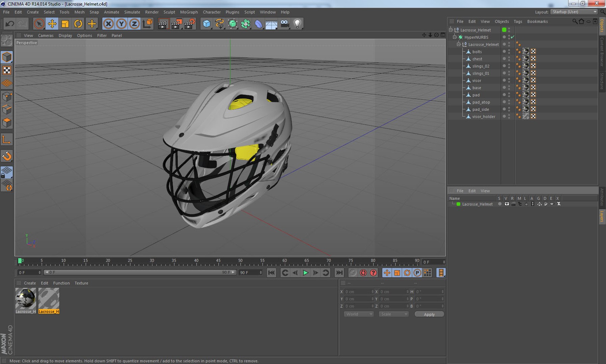Open the Render menu
This screenshot has width=606, height=364.
[152, 12]
